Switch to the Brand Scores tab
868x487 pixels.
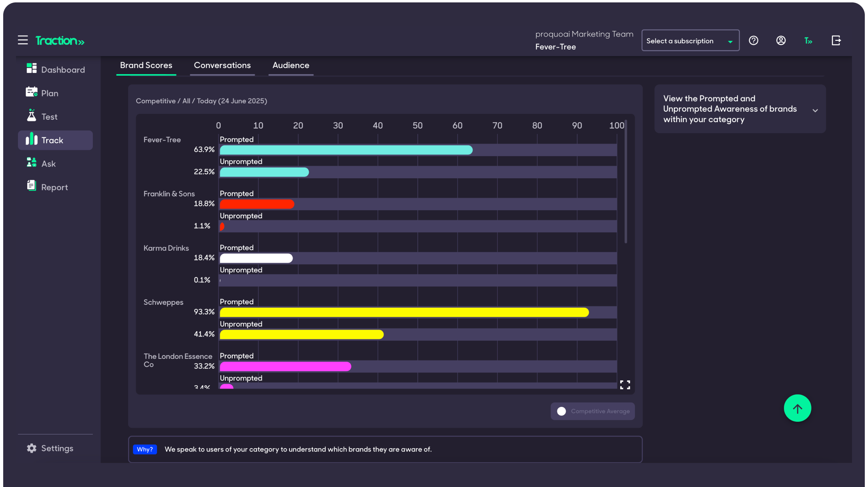(146, 65)
